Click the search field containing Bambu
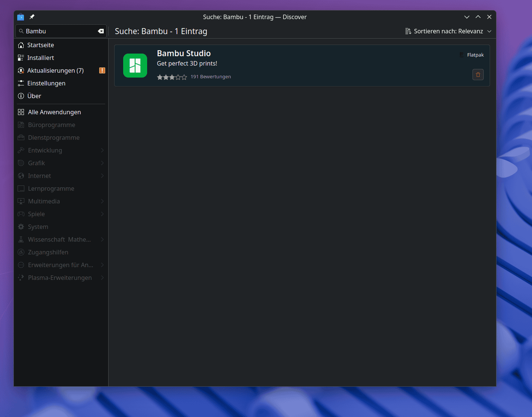The image size is (532, 417). tap(61, 31)
